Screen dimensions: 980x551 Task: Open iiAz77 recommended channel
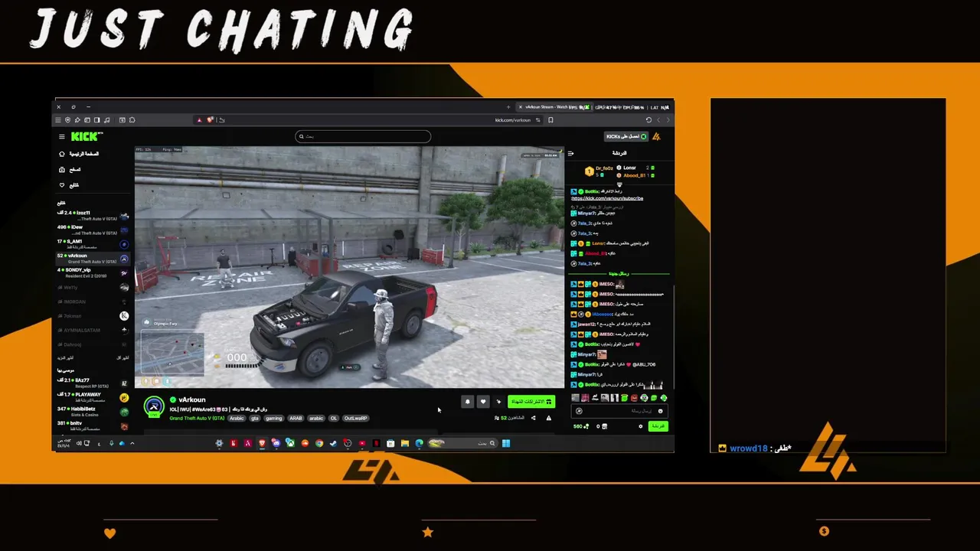[93, 383]
